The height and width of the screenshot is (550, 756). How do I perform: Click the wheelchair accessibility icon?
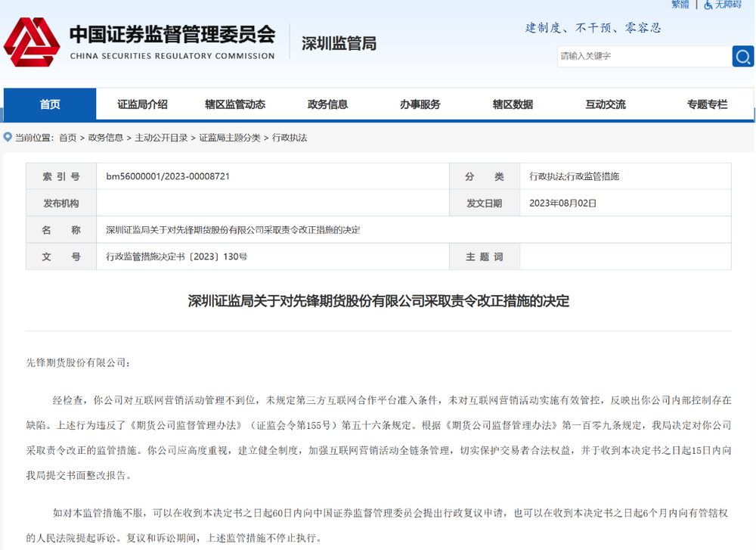pyautogui.click(x=708, y=5)
